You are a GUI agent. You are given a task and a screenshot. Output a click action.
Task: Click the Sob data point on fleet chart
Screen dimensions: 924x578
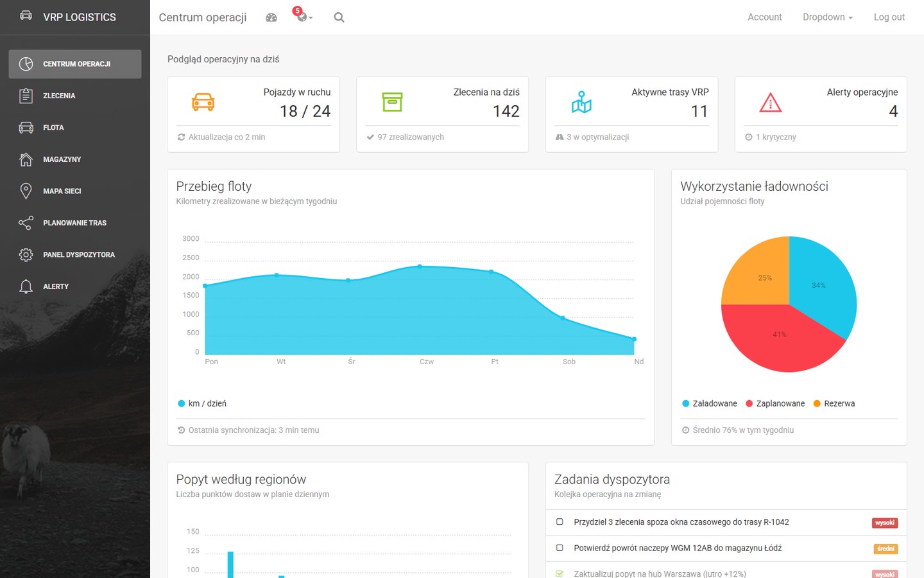[x=563, y=318]
